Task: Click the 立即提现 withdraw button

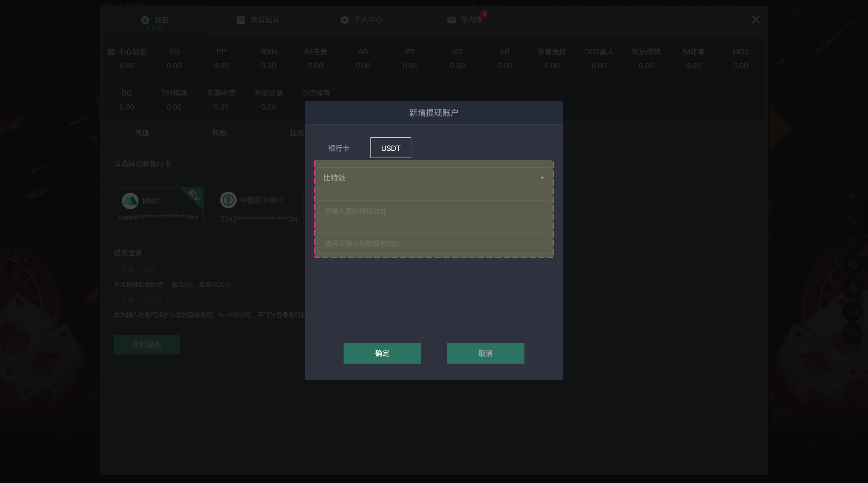Action: click(147, 345)
